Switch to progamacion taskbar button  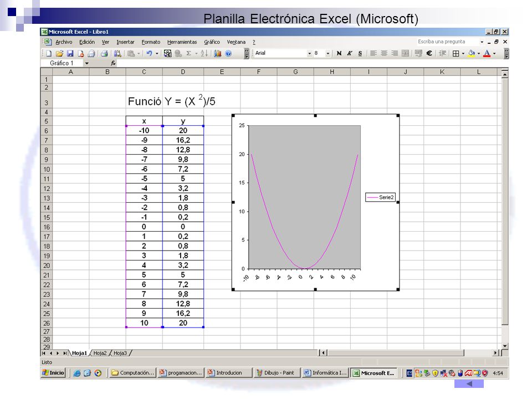click(181, 373)
